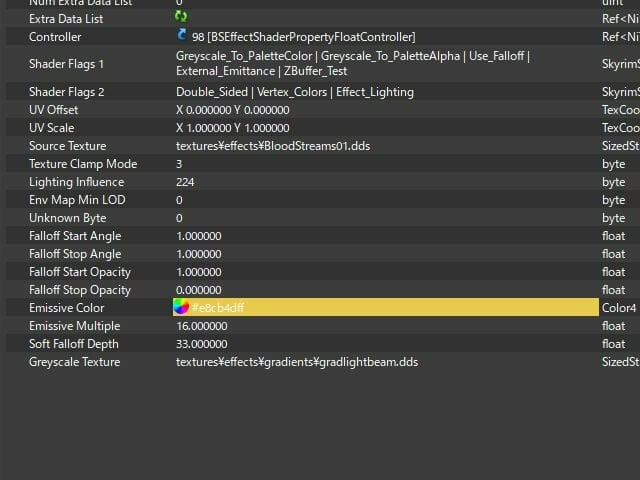640x480 pixels.
Task: Select the Falloff Stop Opacity value 0.000000
Action: pos(199,290)
